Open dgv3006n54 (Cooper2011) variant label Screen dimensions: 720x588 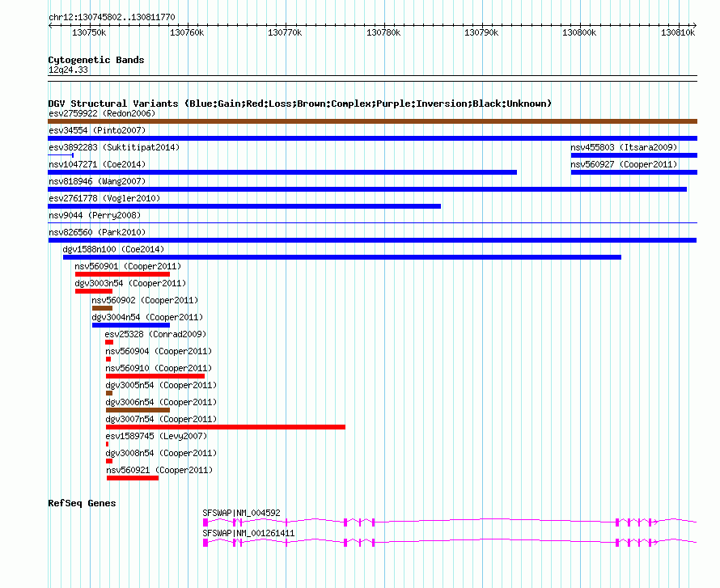[x=161, y=402]
